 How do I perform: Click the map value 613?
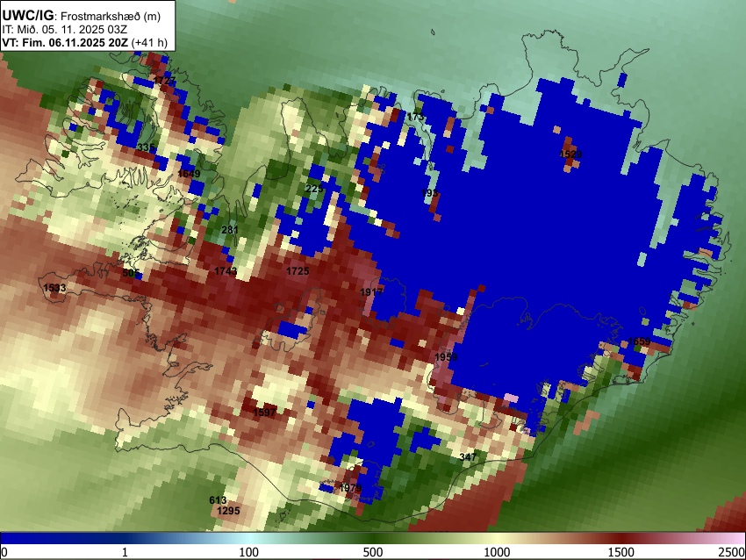(x=218, y=500)
